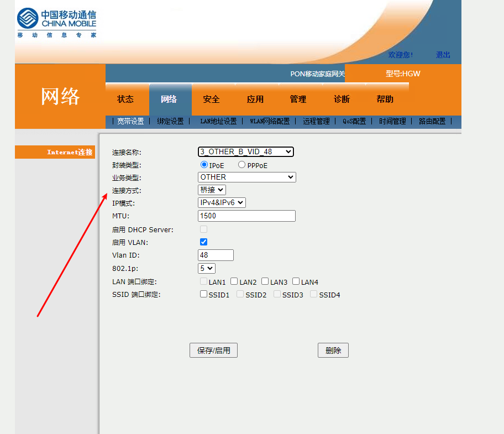Check the LAN4 port binding checkbox
The image size is (504, 434).
click(296, 281)
